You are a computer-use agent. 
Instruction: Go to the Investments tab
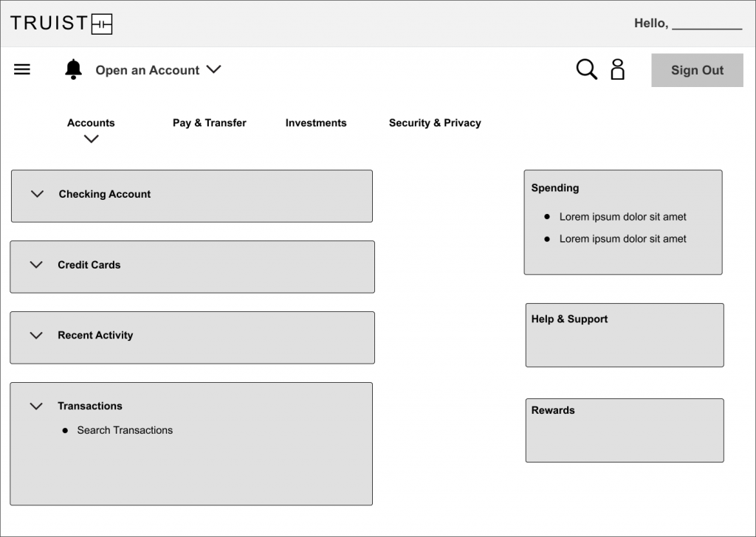click(316, 123)
